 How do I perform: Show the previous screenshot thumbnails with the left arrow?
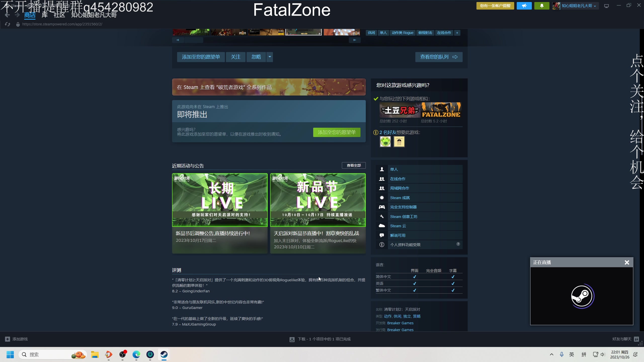tap(178, 40)
